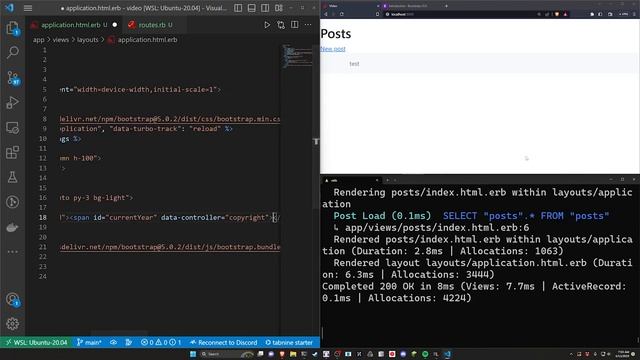Open Customize Layout in the title bar
This screenshot has height=360, width=640.
[x=279, y=8]
